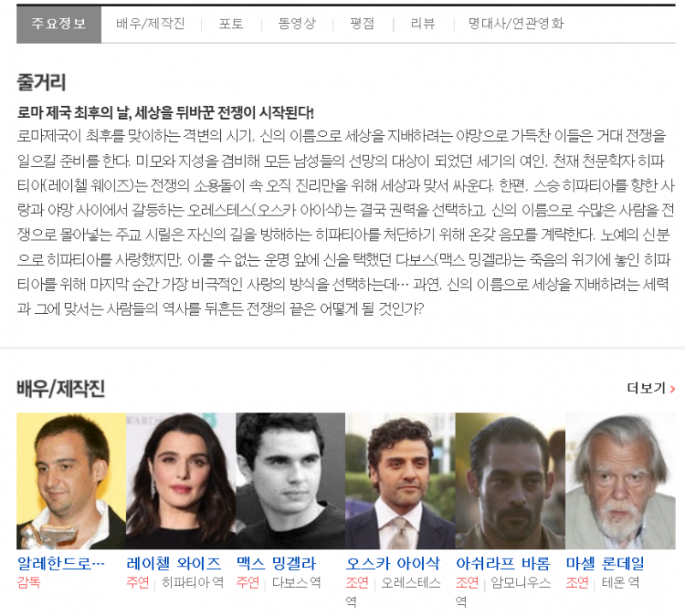Open the 평점 ratings tab
The image size is (685, 616).
[x=362, y=24]
